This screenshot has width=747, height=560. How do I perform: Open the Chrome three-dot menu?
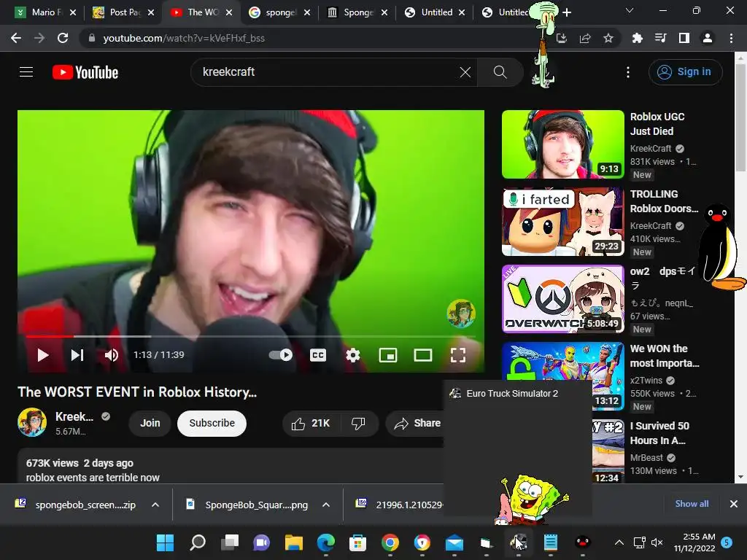[x=731, y=38]
